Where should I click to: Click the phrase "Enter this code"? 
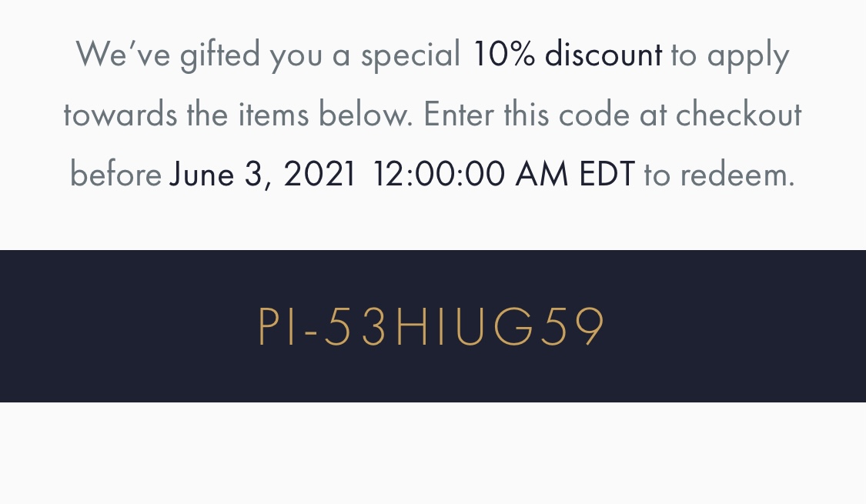pyautogui.click(x=527, y=115)
